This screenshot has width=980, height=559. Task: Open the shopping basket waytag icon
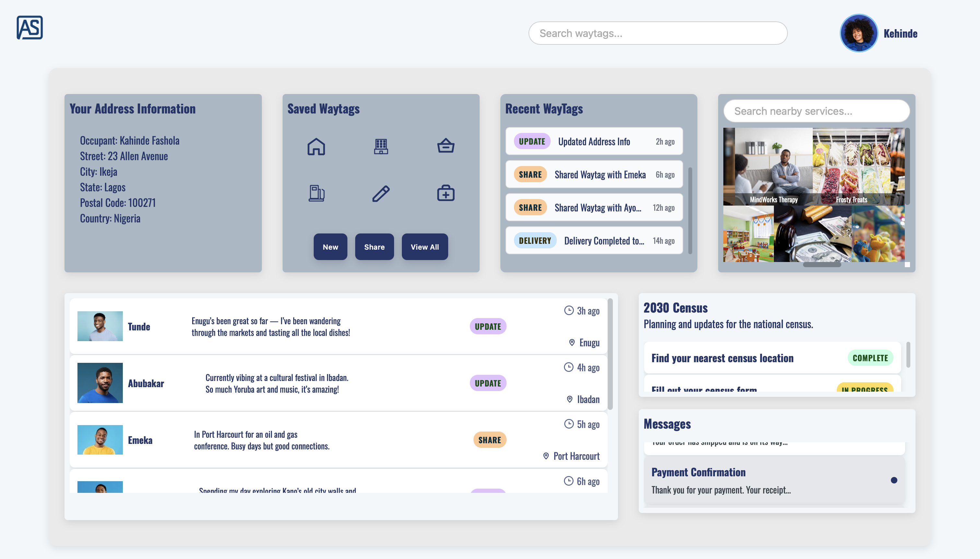point(446,146)
